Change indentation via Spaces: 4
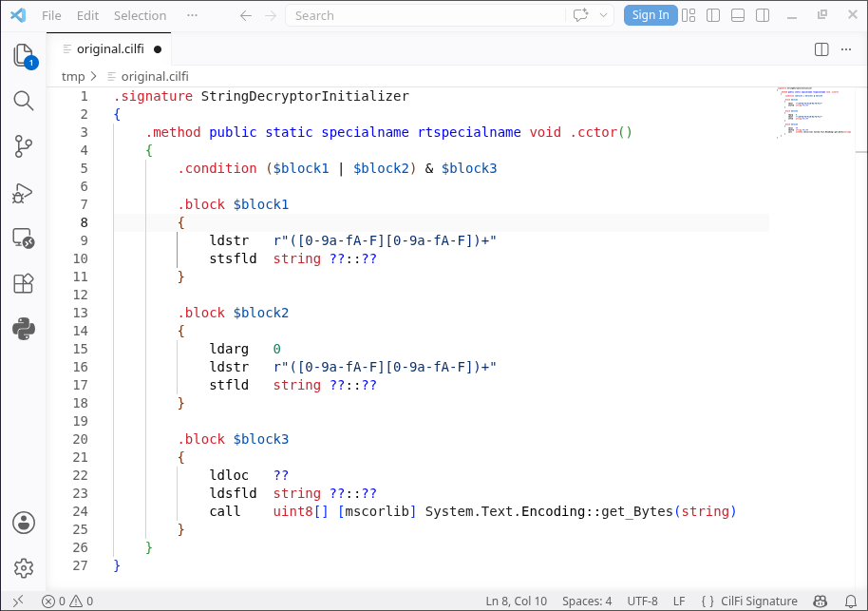Image resolution: width=868 pixels, height=611 pixels. pyautogui.click(x=587, y=601)
